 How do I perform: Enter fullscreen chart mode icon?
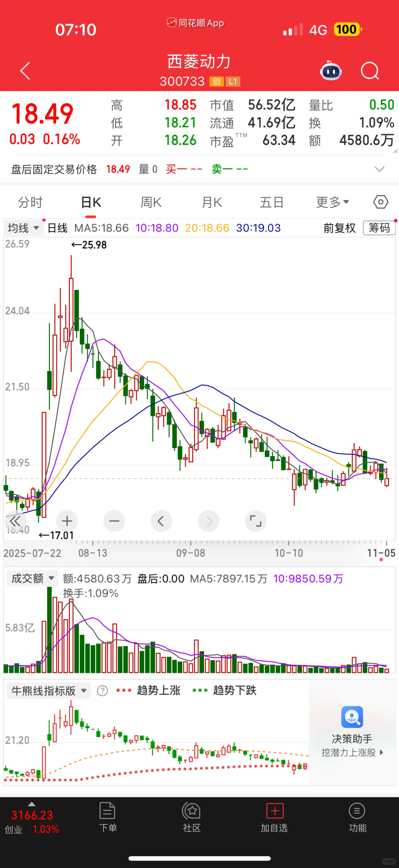pos(256,521)
